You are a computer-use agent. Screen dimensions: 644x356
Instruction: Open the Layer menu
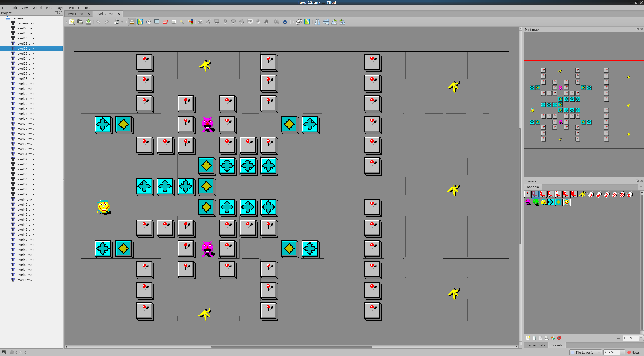pos(60,8)
